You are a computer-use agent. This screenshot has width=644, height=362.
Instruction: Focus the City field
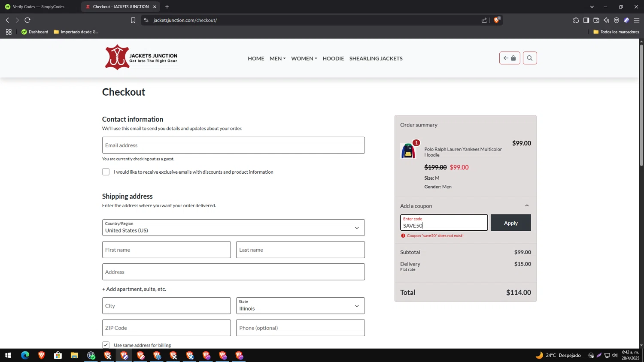166,306
